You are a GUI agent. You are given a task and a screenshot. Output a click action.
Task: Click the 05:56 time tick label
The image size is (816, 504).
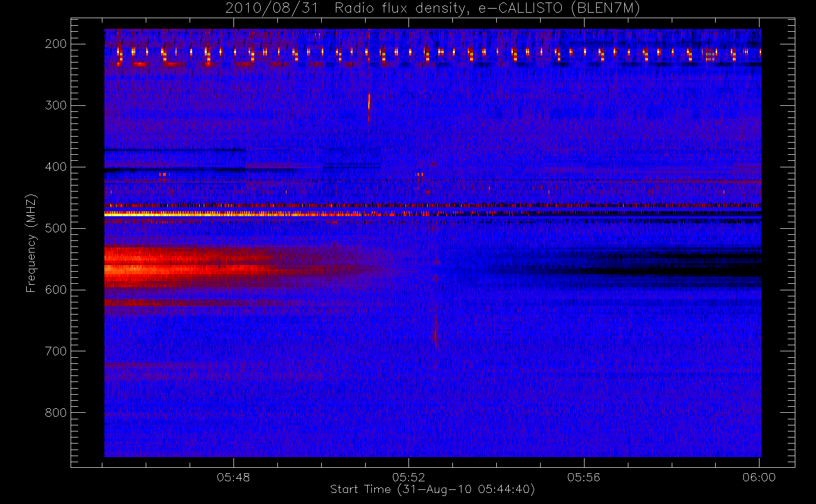[x=584, y=477]
